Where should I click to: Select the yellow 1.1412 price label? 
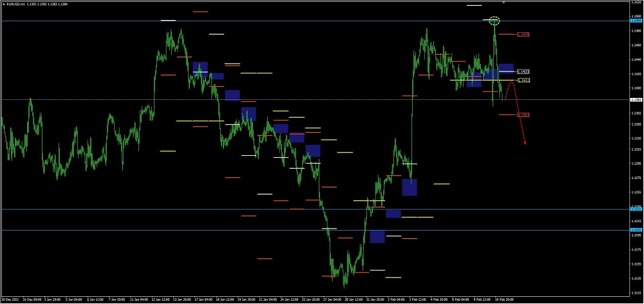524,81
